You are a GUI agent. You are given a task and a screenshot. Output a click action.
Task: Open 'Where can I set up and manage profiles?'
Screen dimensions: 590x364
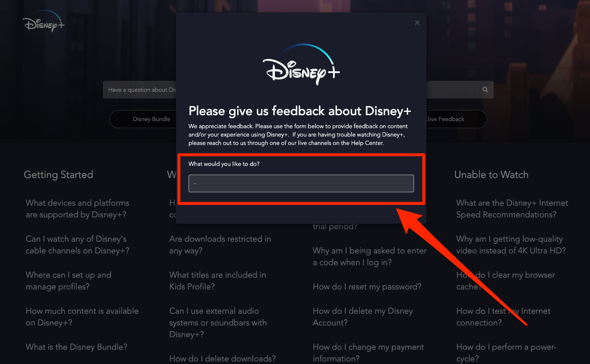(x=69, y=281)
